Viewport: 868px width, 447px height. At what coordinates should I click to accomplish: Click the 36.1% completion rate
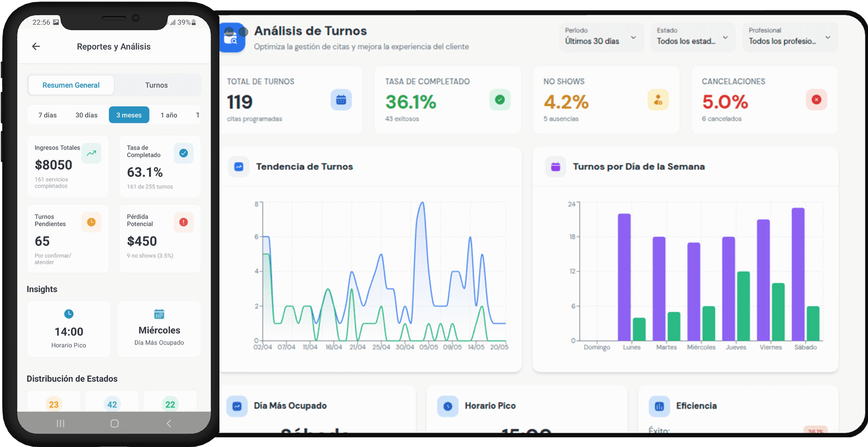tap(411, 102)
